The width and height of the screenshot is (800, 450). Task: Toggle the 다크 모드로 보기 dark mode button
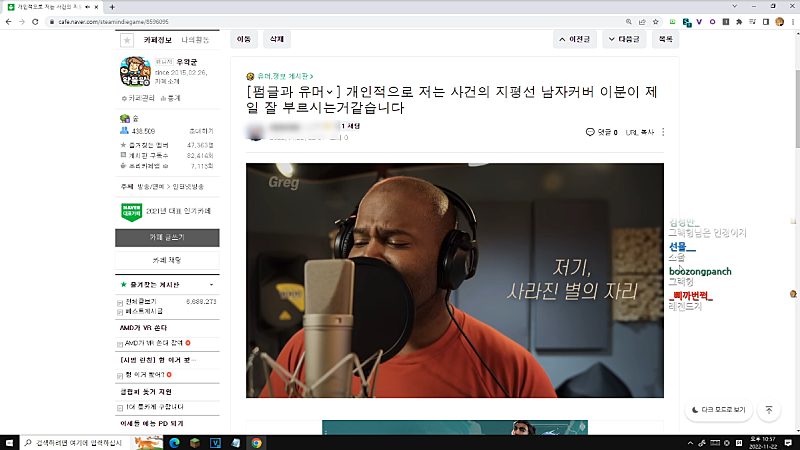click(x=718, y=410)
